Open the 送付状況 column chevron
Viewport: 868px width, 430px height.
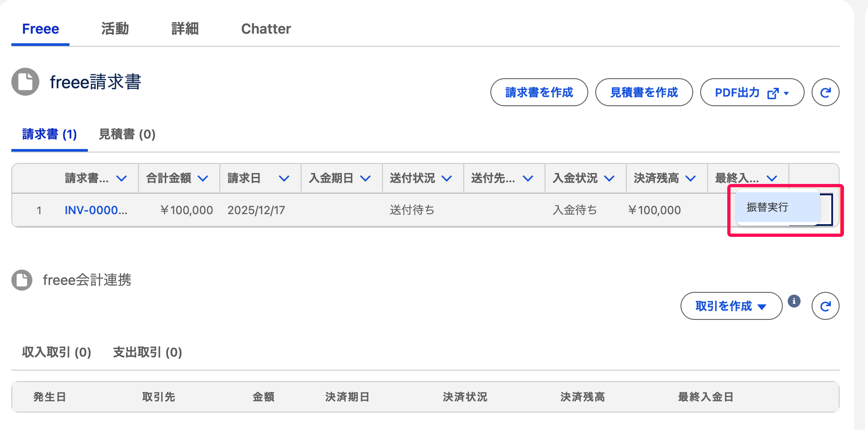coord(447,178)
